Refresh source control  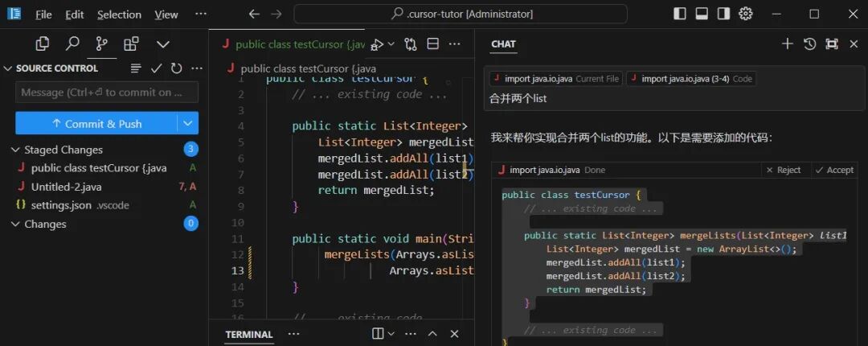(176, 68)
